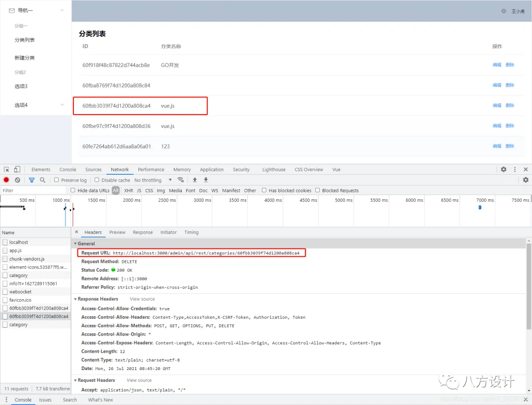The width and height of the screenshot is (532, 405).
Task: Filter requests by XHR
Action: 129,190
